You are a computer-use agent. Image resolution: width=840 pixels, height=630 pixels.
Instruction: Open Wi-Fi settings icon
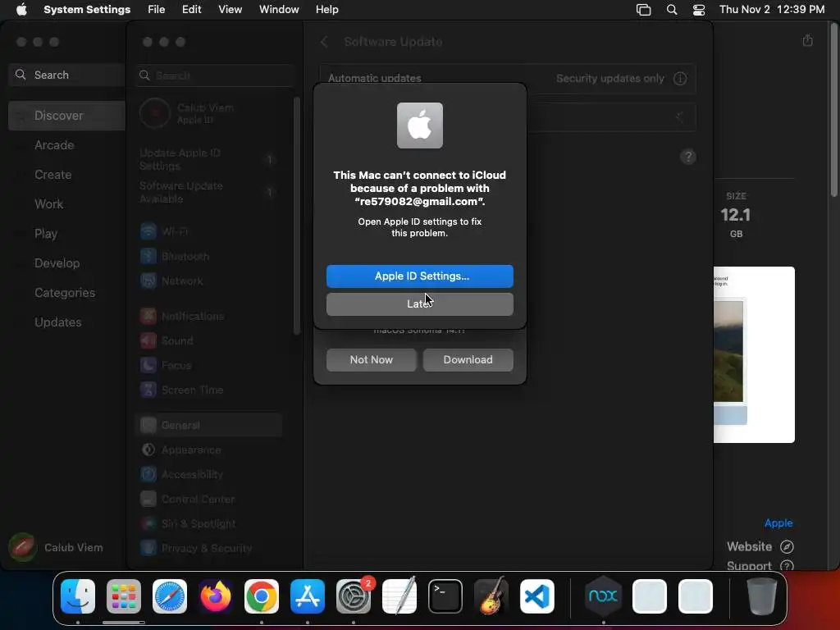[x=148, y=231]
